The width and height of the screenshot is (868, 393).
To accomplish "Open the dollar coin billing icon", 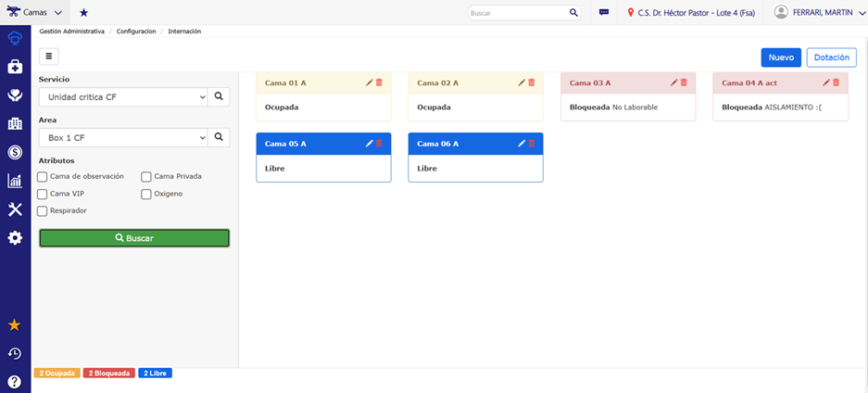I will point(15,152).
